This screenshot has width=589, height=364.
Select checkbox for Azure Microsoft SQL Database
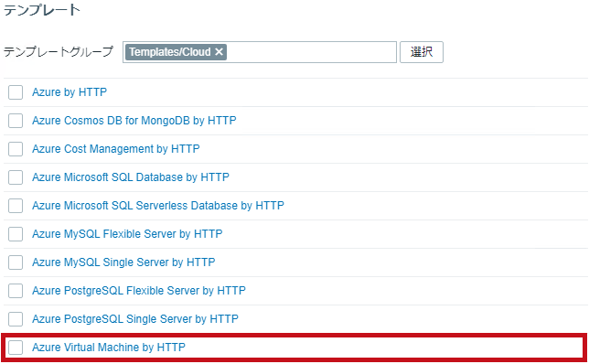(x=16, y=177)
